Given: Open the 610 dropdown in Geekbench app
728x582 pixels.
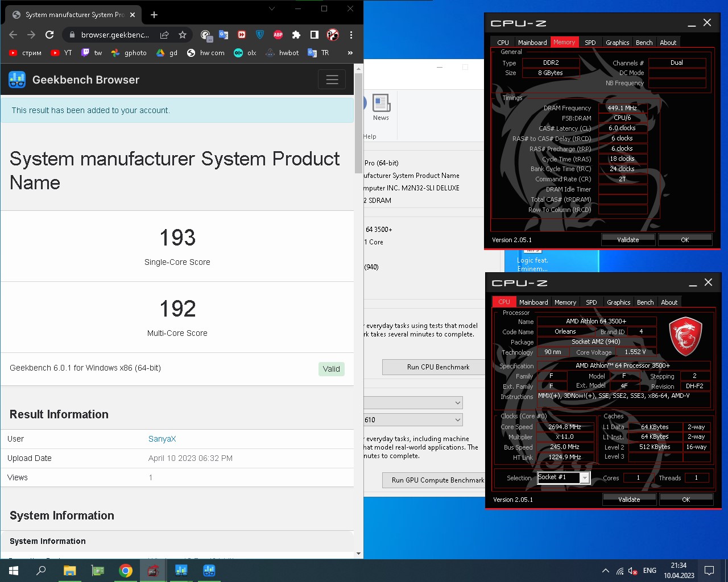Looking at the screenshot, I should [x=413, y=420].
